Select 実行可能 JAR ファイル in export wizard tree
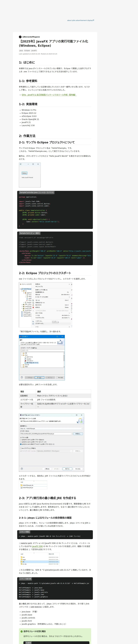Image resolution: width=138 pixels, height=644 pixels. click(x=32, y=363)
